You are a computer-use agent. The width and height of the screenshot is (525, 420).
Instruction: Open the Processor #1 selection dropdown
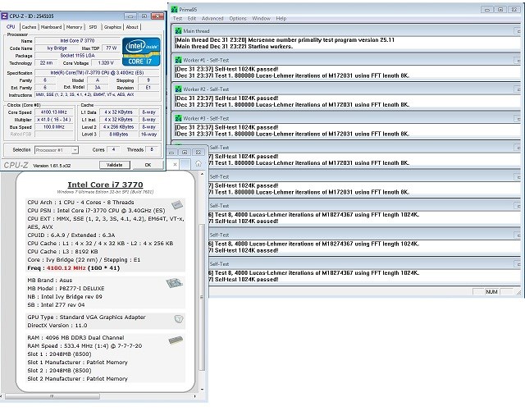tap(57, 150)
